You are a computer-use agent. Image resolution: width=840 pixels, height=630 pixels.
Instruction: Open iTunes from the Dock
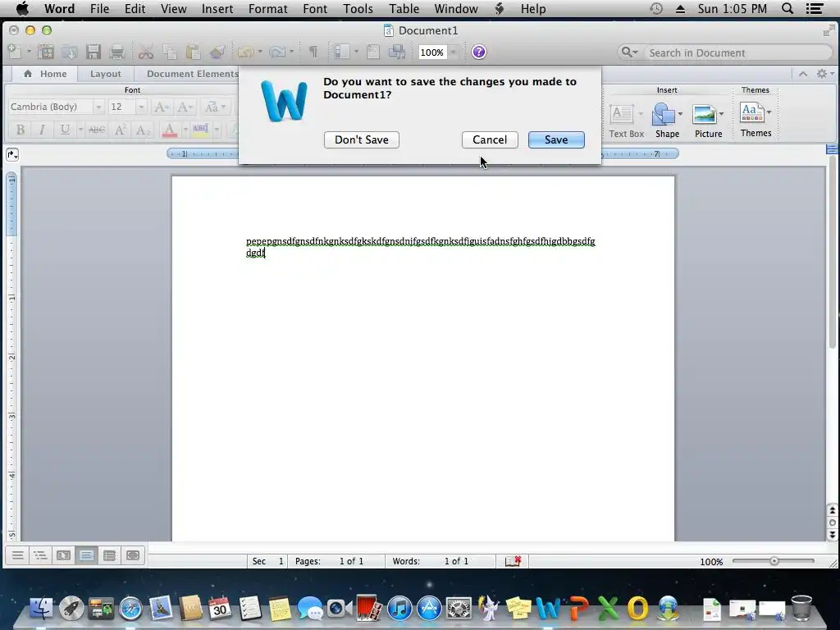click(399, 608)
